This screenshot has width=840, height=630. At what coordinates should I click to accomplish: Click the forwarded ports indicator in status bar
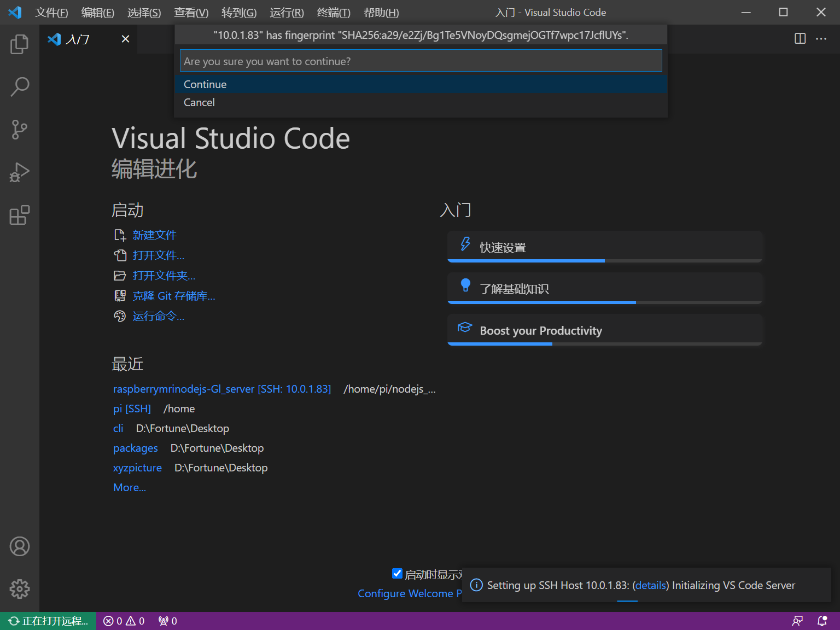tap(167, 621)
